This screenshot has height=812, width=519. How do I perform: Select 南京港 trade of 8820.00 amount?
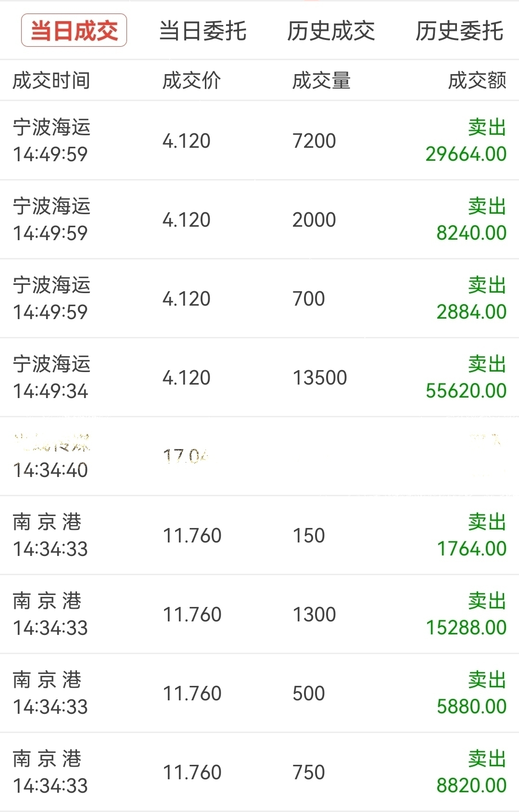tap(259, 772)
